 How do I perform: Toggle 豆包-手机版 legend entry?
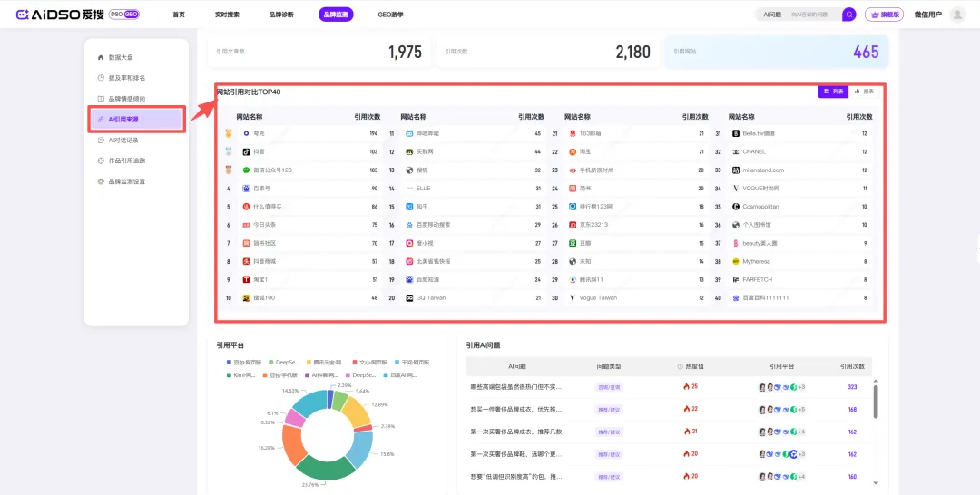point(280,375)
